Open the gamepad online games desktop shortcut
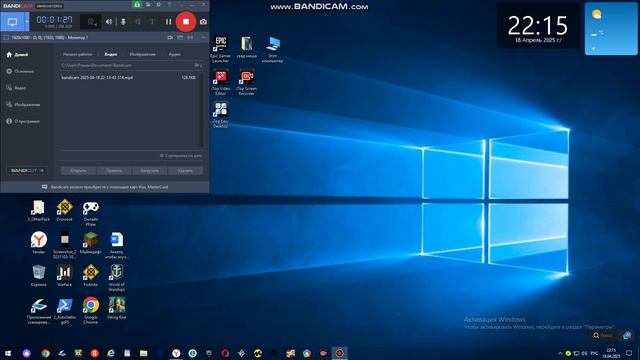The width and height of the screenshot is (640, 360). click(91, 213)
